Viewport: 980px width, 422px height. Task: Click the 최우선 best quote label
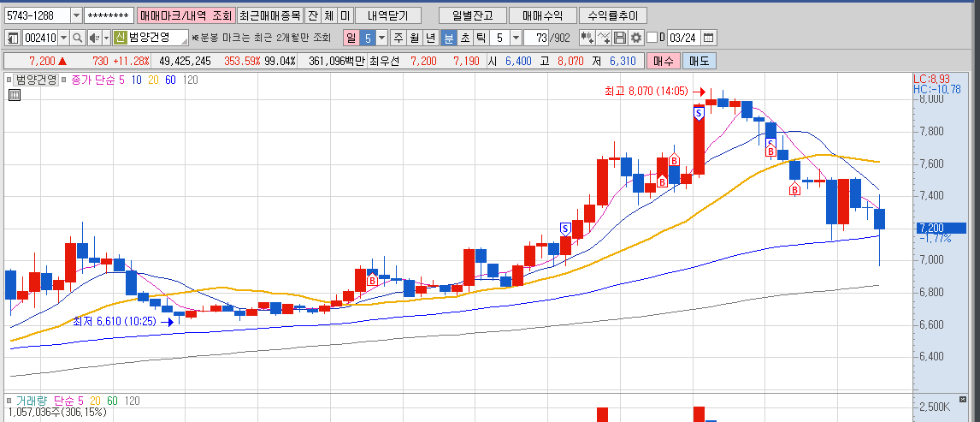(384, 62)
